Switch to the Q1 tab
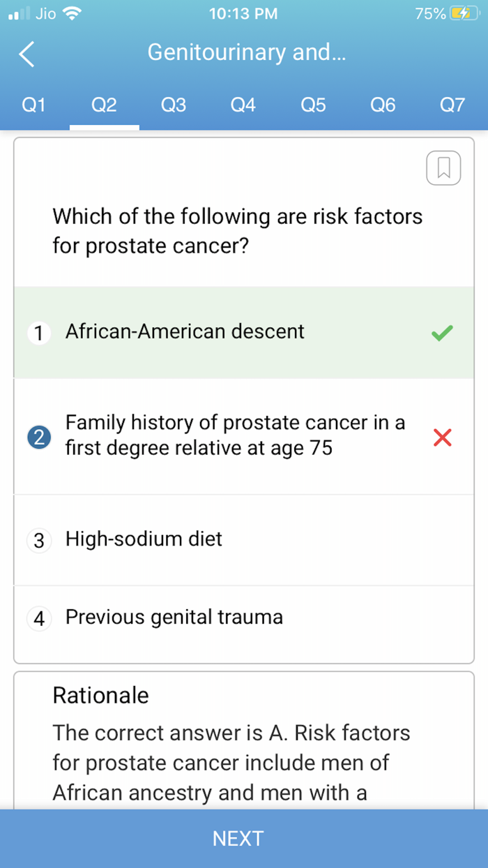This screenshot has height=868, width=488. tap(33, 105)
